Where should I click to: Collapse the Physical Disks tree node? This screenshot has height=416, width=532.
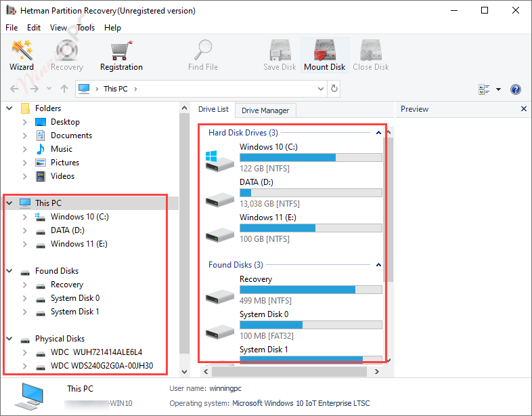coord(9,339)
